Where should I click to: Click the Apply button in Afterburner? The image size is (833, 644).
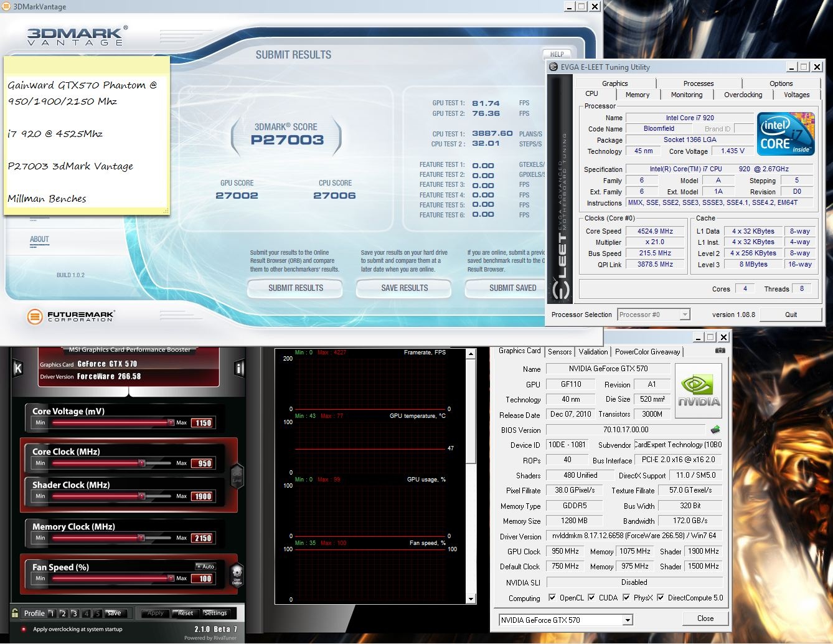(x=156, y=613)
